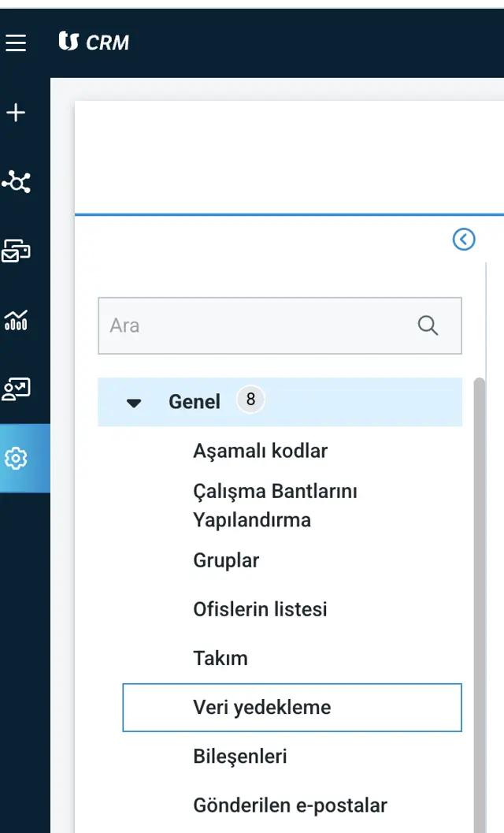This screenshot has height=833, width=504.
Task: Click the CRM logo
Action: click(94, 42)
